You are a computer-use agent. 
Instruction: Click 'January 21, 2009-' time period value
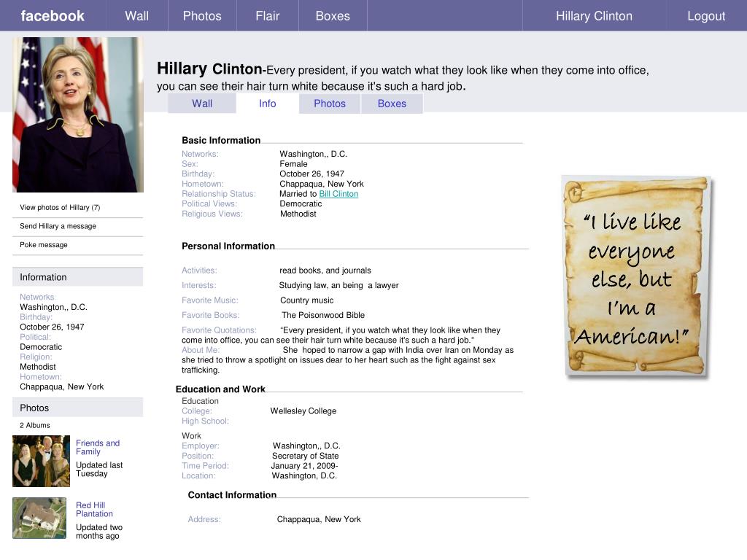point(304,466)
